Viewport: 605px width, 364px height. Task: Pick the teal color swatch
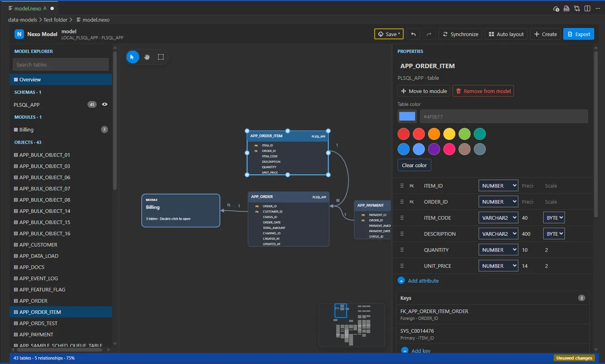point(480,134)
